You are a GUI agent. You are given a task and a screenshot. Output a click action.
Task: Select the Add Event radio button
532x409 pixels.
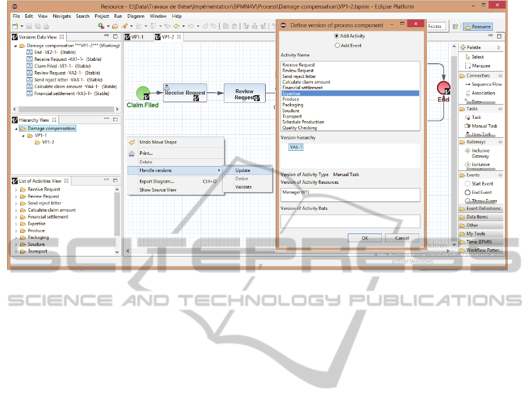point(337,45)
